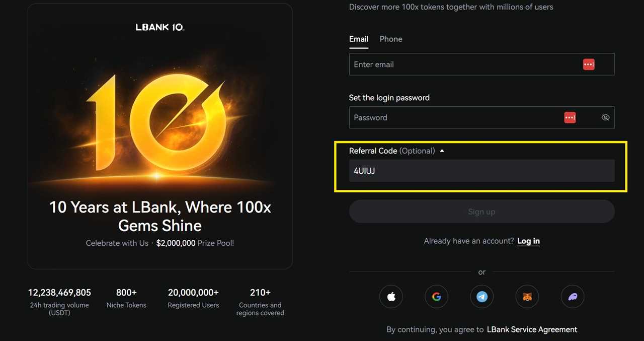Click the LastPass icon in the password field

coord(570,117)
